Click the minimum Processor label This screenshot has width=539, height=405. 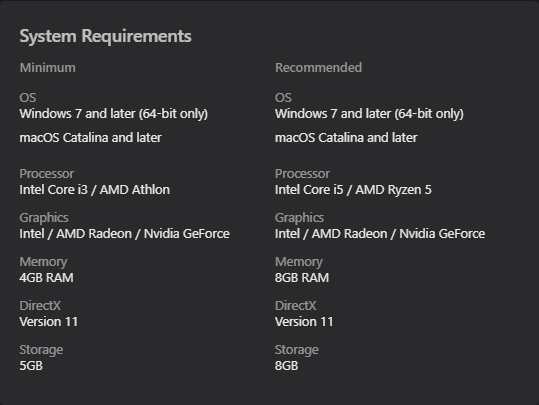pyautogui.click(x=47, y=174)
